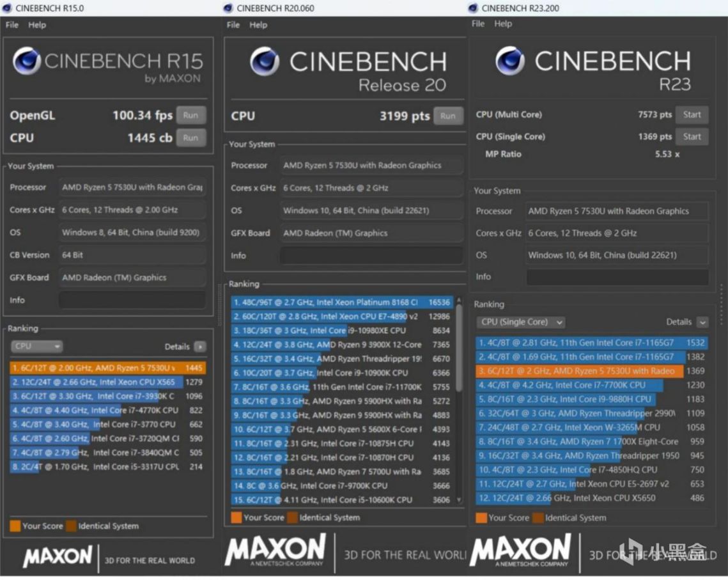Viewport: 728px width, 580px height.
Task: Expand Details arrow in R15 ranking
Action: 200,347
